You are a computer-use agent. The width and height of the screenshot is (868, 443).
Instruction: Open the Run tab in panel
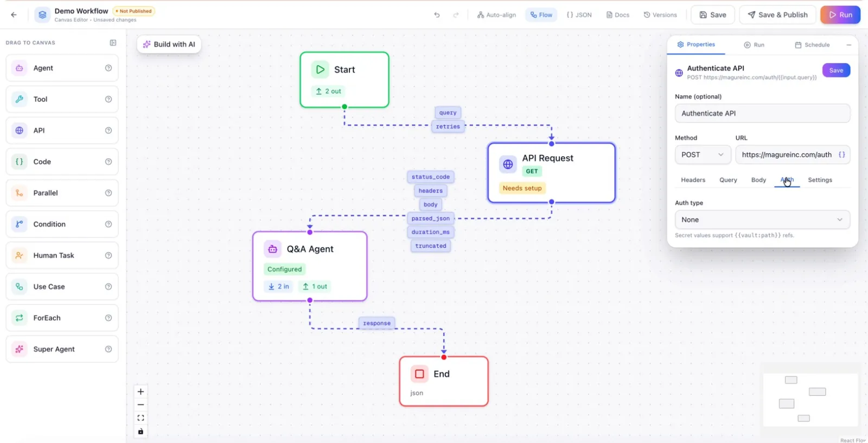tap(754, 45)
